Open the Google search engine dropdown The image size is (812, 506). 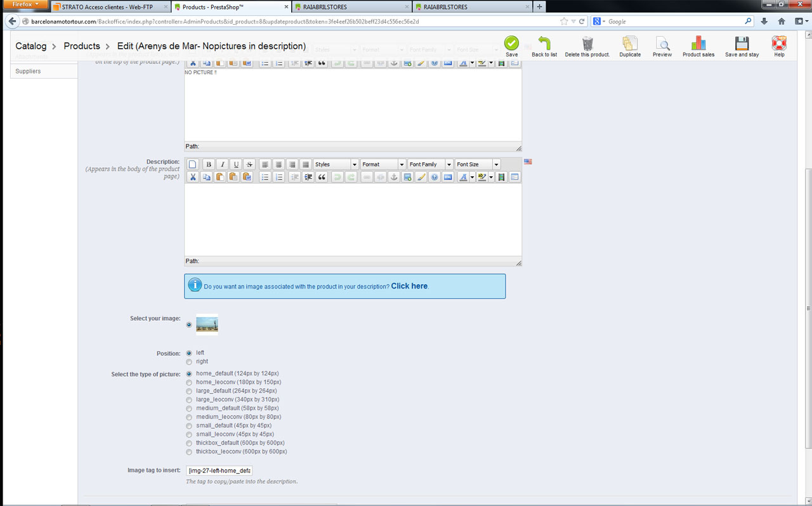pyautogui.click(x=598, y=22)
